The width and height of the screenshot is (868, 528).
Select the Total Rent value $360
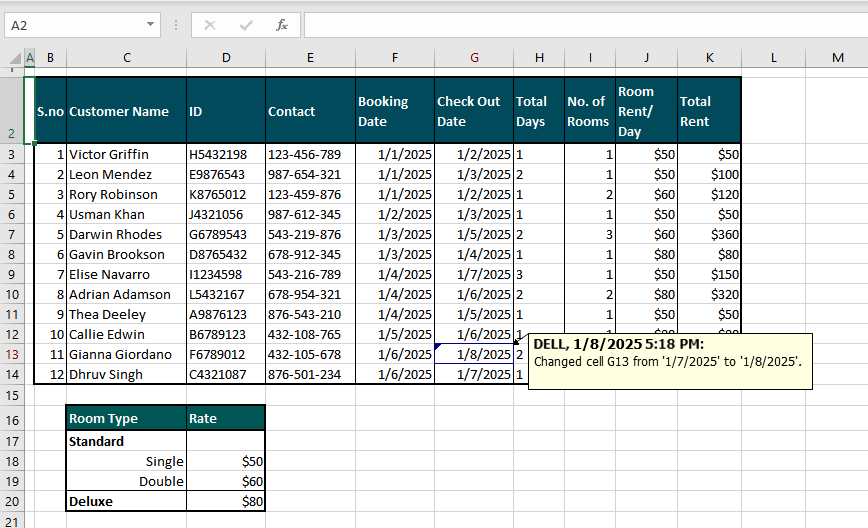(709, 234)
